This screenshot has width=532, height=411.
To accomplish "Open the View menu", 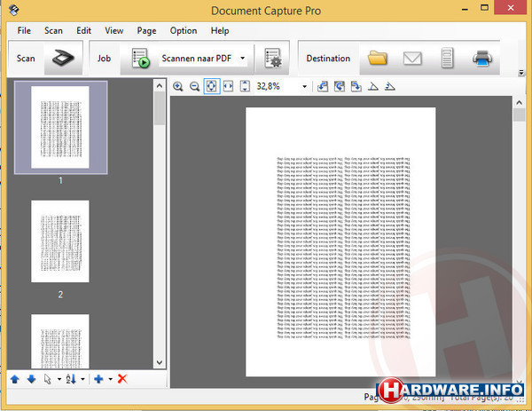I will click(x=114, y=30).
